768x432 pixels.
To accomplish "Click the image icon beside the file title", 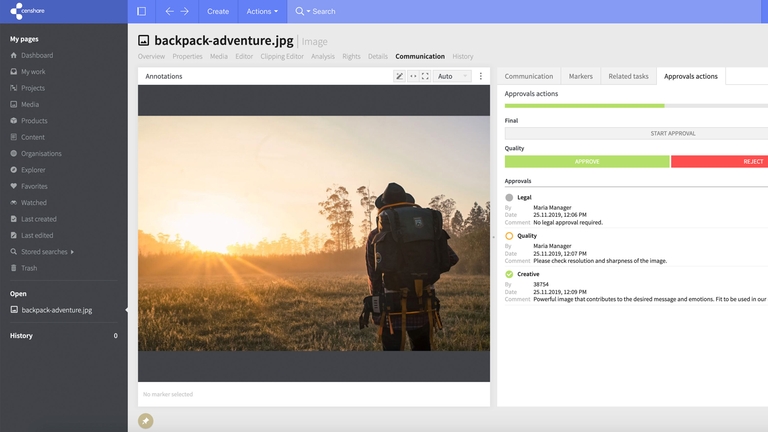I will point(144,40).
